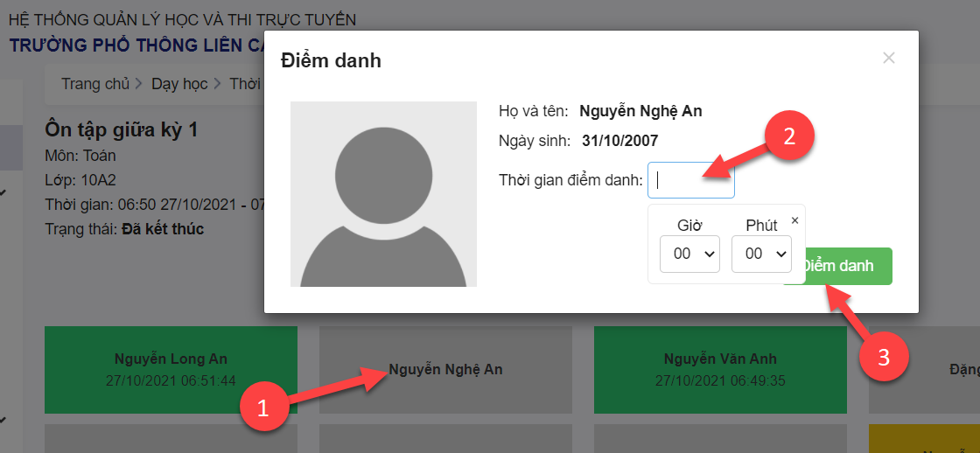
Task: Select the Nguyễn Long An student card
Action: coord(171,370)
